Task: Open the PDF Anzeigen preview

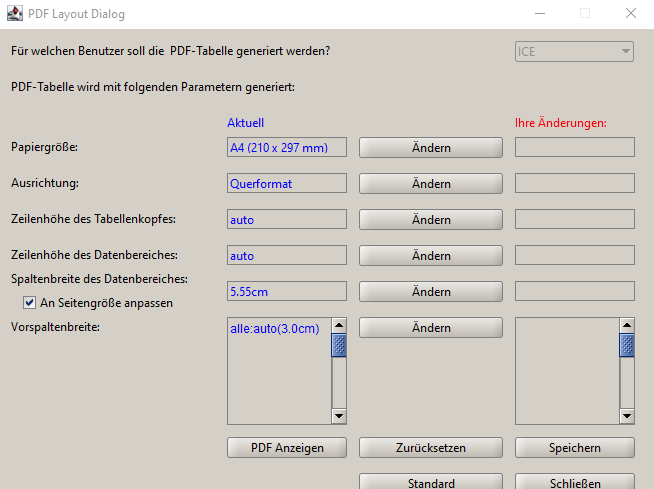Action: 287,448
